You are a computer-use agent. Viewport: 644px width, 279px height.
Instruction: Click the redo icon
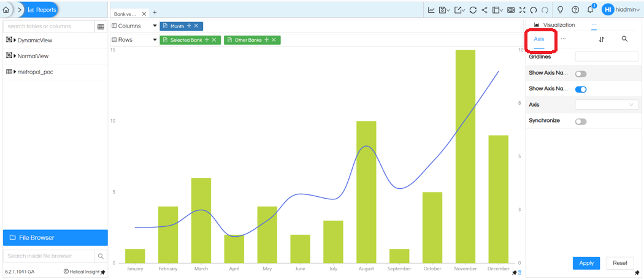tap(545, 10)
